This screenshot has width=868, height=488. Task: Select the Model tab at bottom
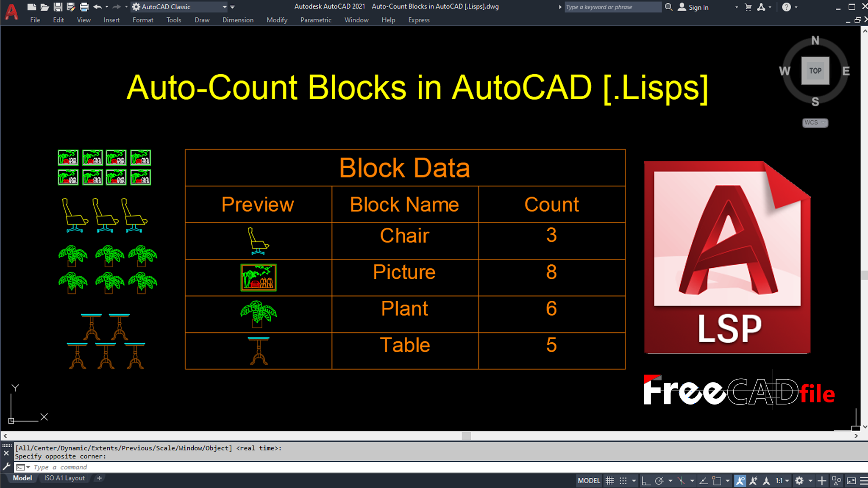[x=22, y=478]
